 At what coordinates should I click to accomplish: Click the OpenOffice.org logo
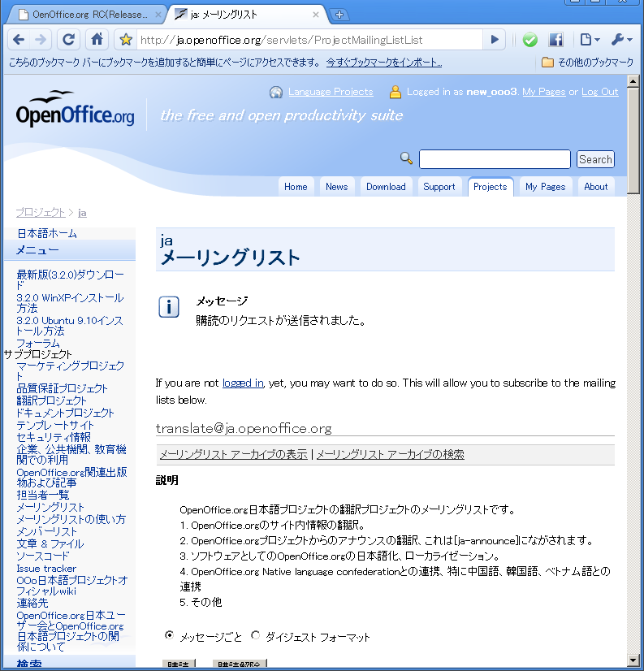pos(75,109)
